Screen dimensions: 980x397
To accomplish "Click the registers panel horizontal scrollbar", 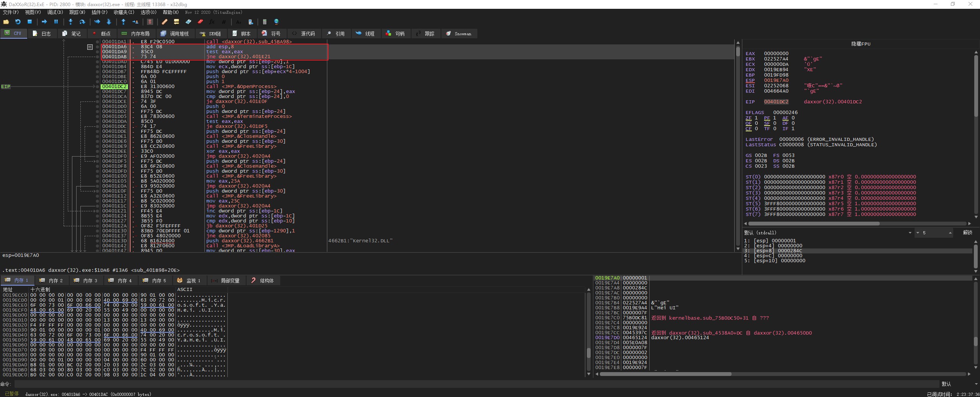I will [x=813, y=224].
